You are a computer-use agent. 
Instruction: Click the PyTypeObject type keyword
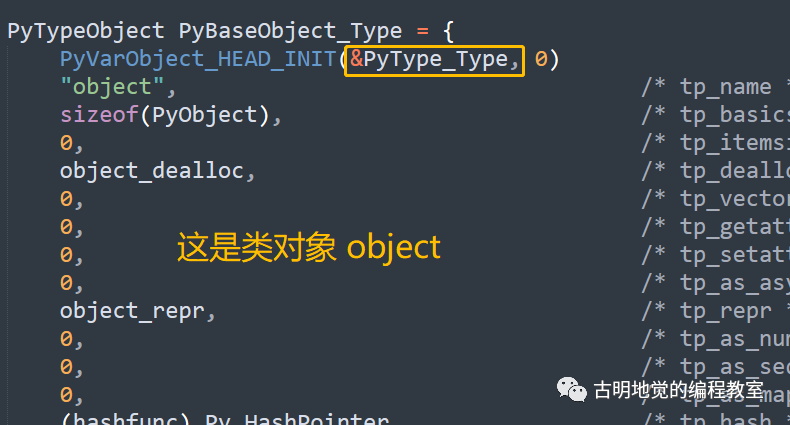coord(86,31)
